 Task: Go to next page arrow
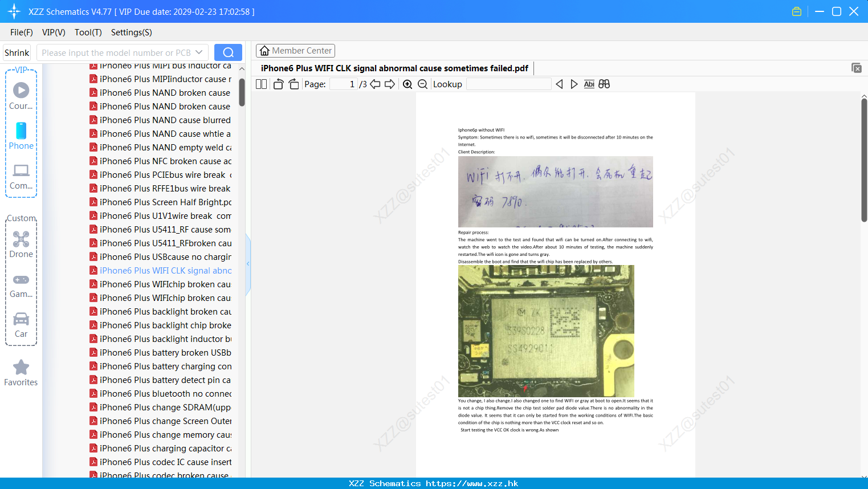tap(390, 84)
